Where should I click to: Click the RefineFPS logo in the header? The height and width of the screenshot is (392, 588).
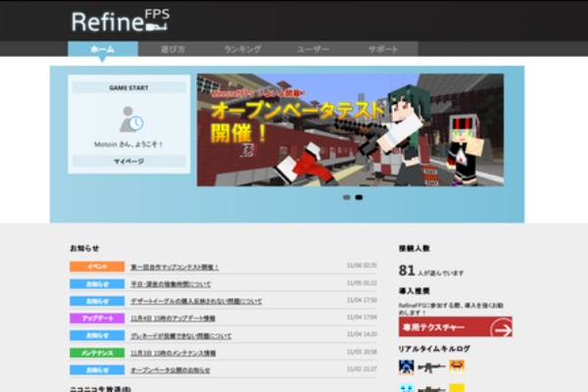121,21
